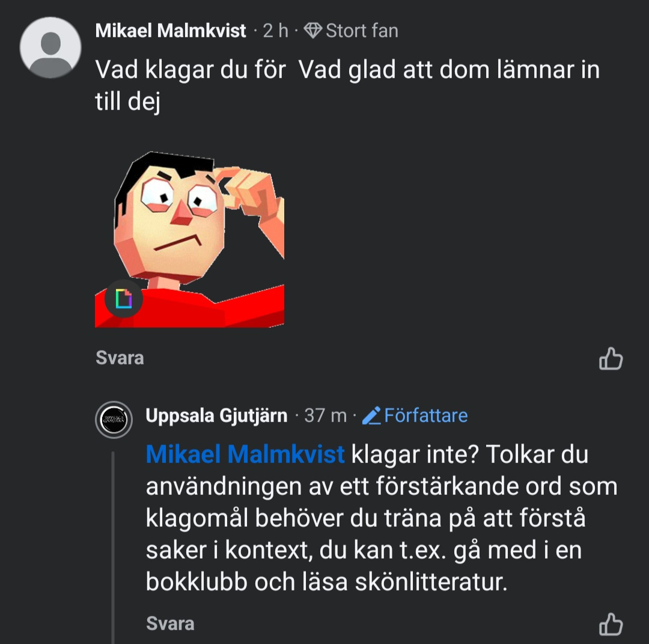
Task: Tap the '37 m' reply timestamp
Action: [325, 416]
